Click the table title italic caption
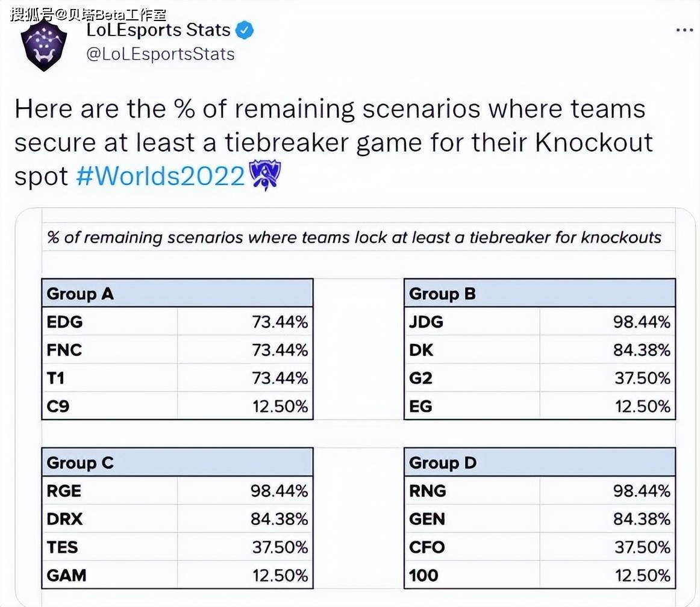700x607 pixels. (354, 237)
